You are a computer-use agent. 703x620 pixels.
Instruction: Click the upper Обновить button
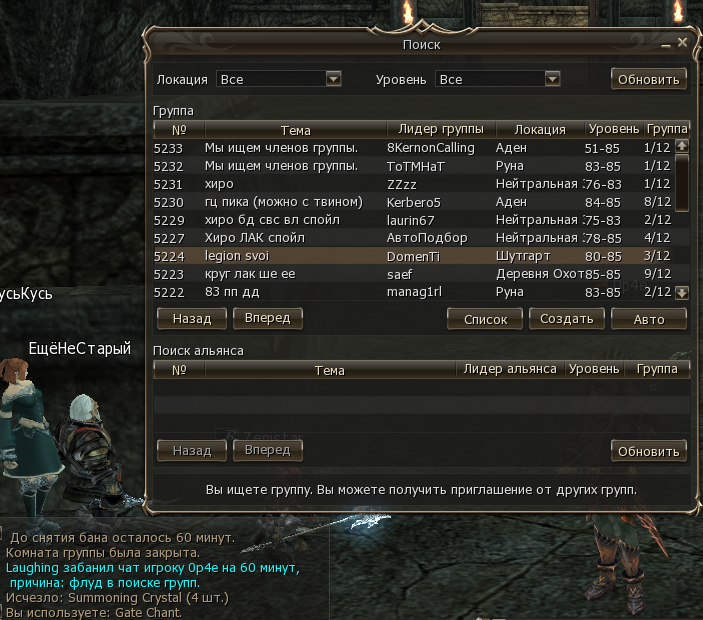click(x=648, y=79)
